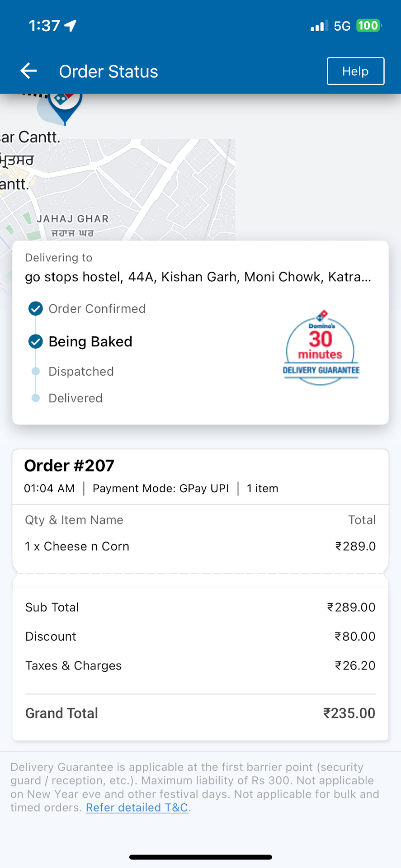Tap the truncated delivery address text
Image resolution: width=401 pixels, height=868 pixels.
tap(198, 277)
